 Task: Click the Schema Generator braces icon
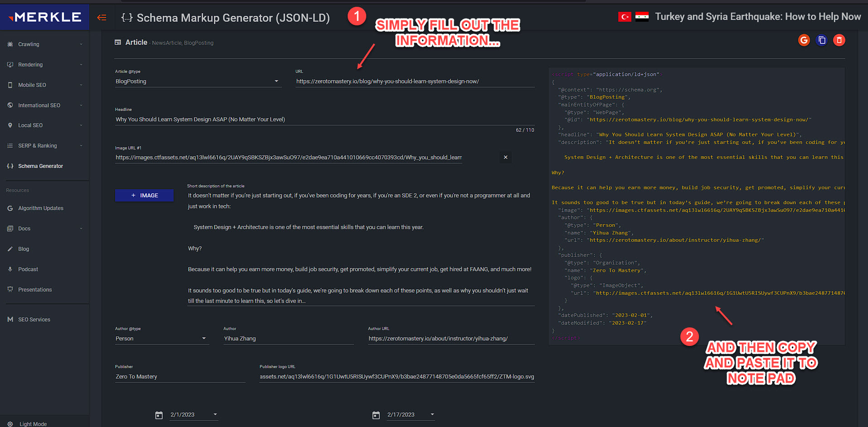point(10,166)
